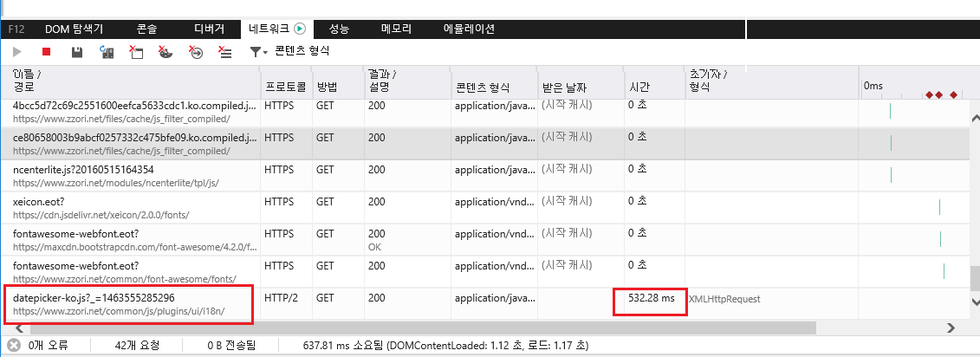Click the clear cookies toolbar icon
Viewport: 980px width, 357px height.
(x=165, y=52)
